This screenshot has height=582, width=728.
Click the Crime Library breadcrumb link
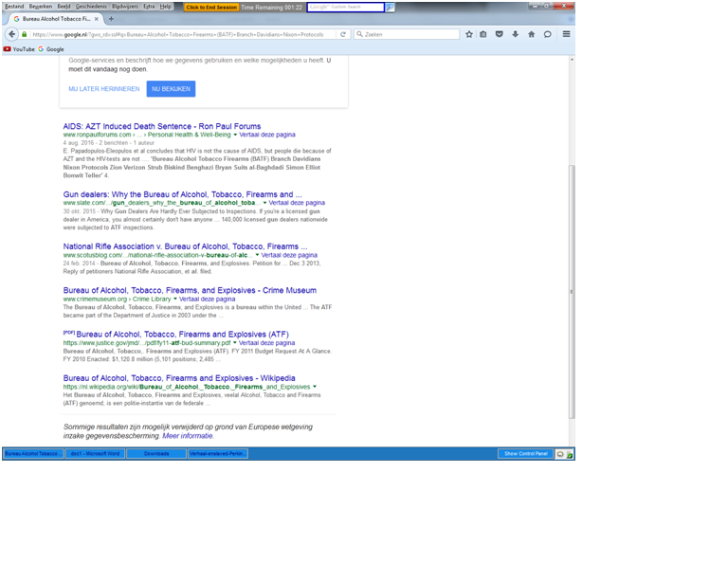tap(152, 299)
